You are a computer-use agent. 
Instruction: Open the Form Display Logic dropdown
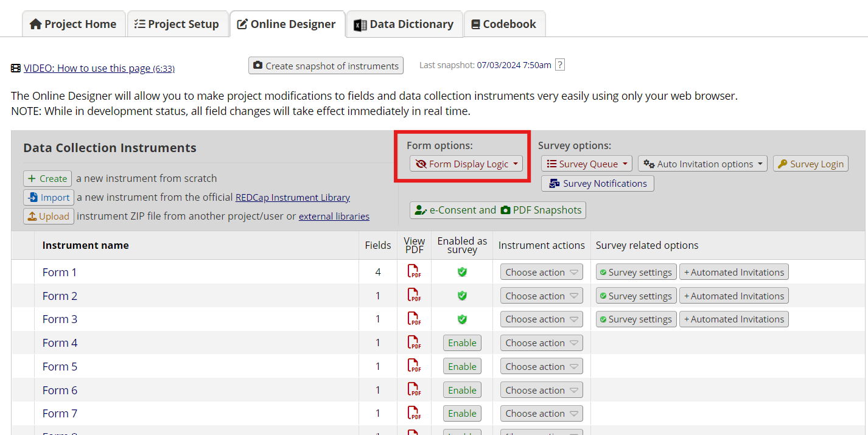click(466, 164)
